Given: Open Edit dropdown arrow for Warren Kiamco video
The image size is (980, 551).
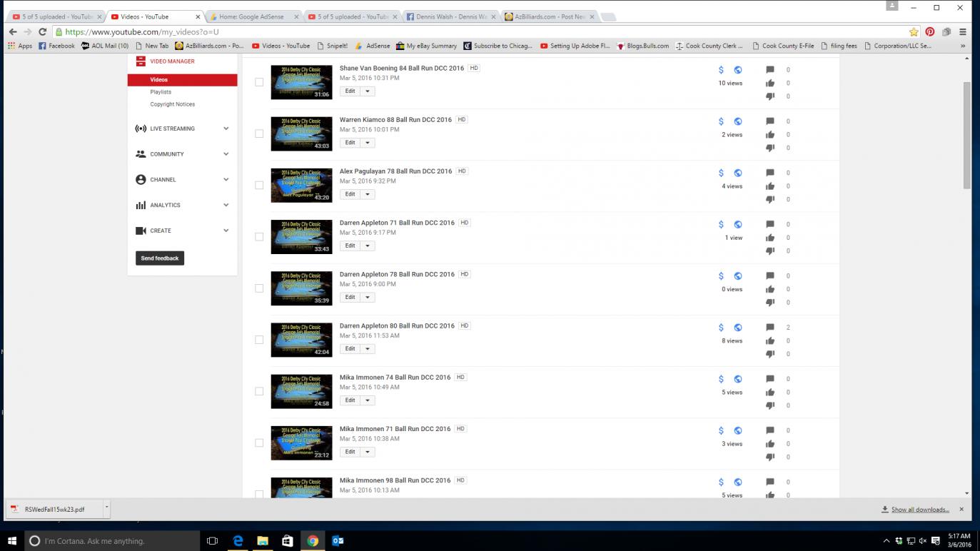Looking at the screenshot, I should [x=368, y=143].
